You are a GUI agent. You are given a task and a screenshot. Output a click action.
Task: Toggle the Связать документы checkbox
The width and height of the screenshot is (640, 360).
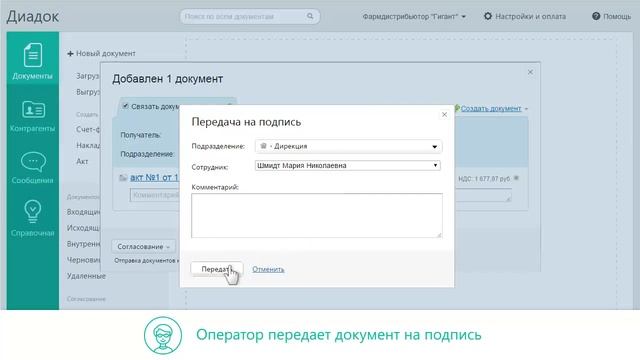(x=125, y=106)
